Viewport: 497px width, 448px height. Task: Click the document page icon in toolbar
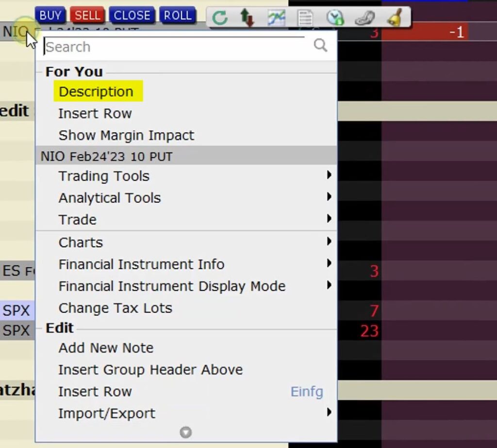305,18
